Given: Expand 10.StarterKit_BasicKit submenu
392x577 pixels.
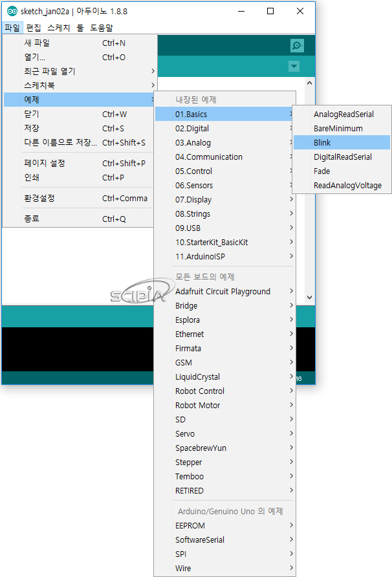Looking at the screenshot, I should [x=225, y=242].
